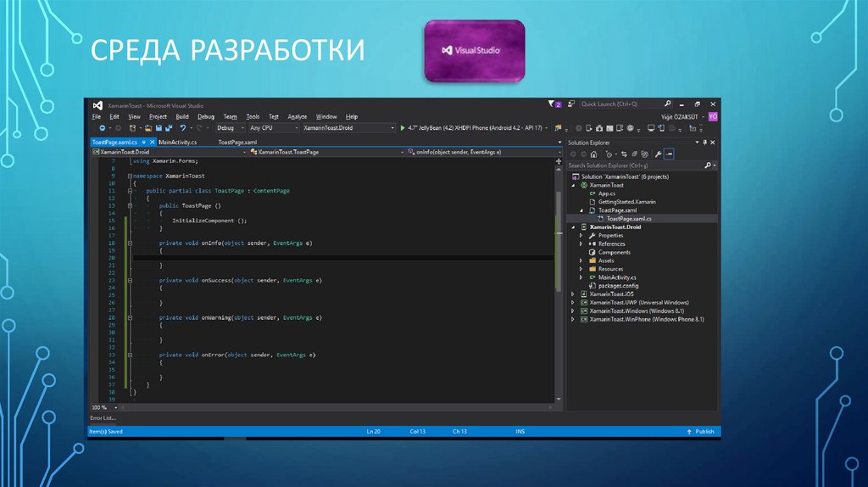868x487 pixels.
Task: Click the Navigate Backward toolbar arrow
Action: point(103,128)
